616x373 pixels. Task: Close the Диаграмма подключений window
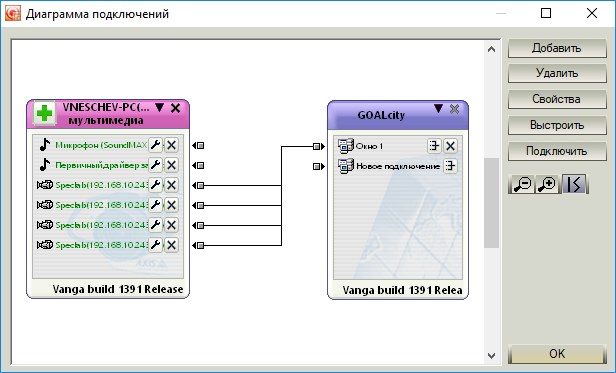(x=592, y=13)
